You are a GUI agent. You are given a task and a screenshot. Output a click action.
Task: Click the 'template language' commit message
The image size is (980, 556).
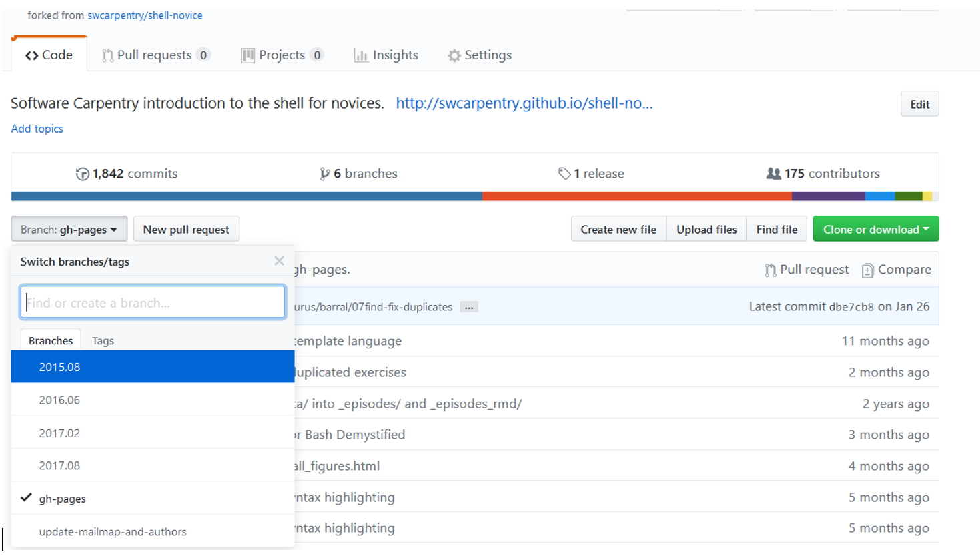348,341
